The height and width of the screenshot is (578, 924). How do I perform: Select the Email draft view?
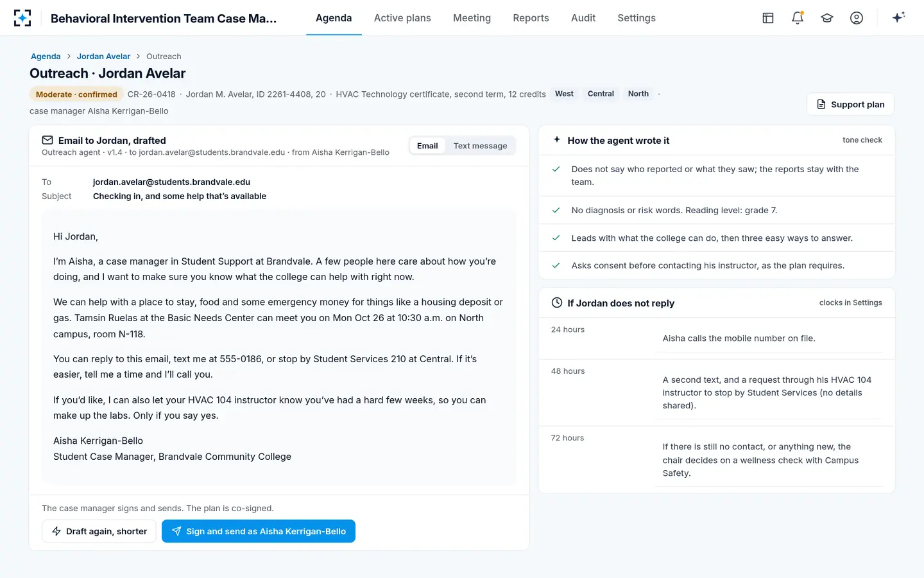[427, 146]
